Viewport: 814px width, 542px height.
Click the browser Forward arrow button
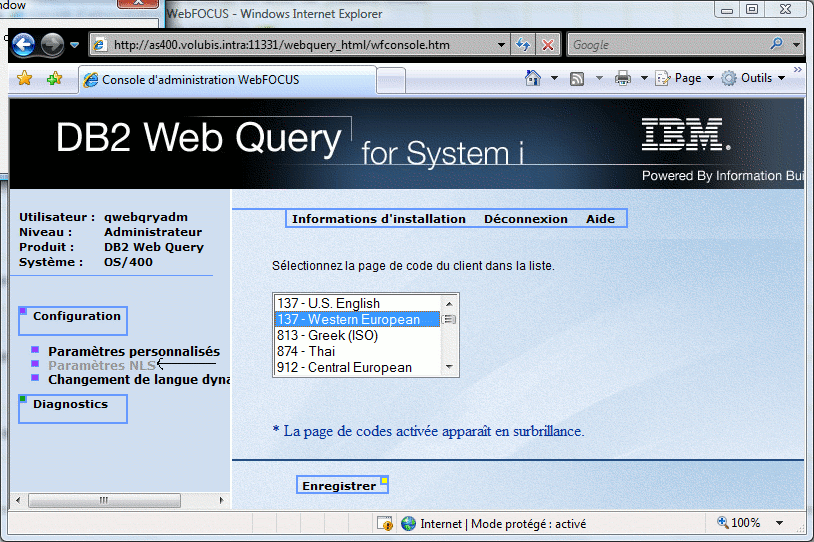(x=52, y=45)
